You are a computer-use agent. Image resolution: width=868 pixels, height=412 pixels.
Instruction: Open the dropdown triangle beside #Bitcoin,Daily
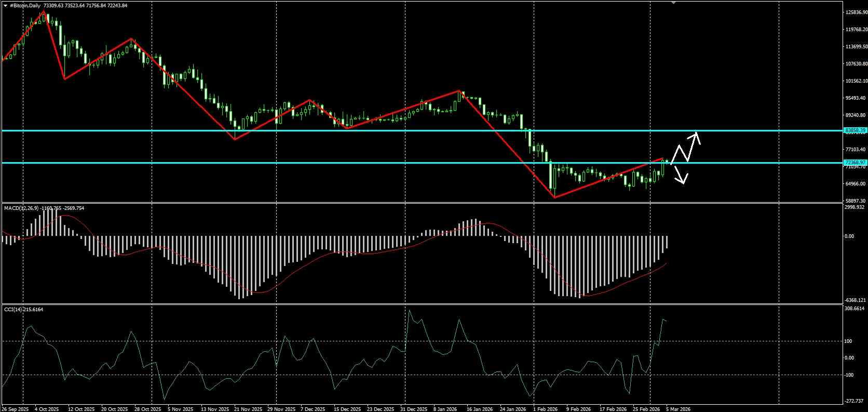pos(6,6)
